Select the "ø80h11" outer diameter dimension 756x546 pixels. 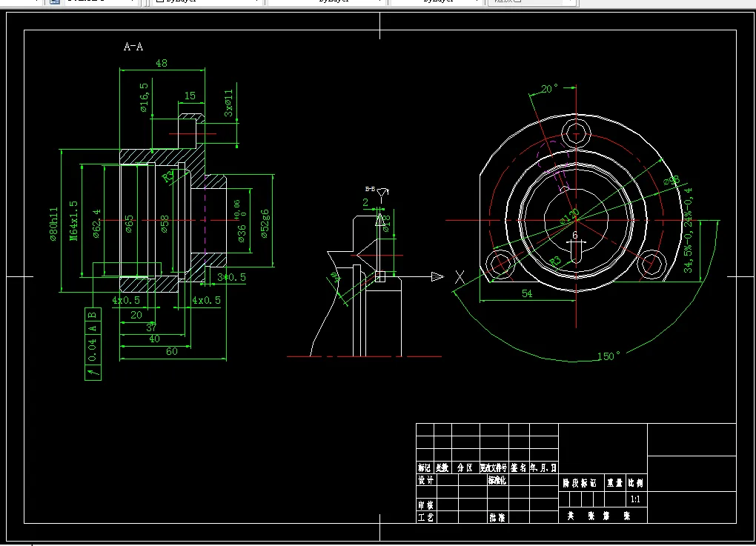pyautogui.click(x=53, y=224)
